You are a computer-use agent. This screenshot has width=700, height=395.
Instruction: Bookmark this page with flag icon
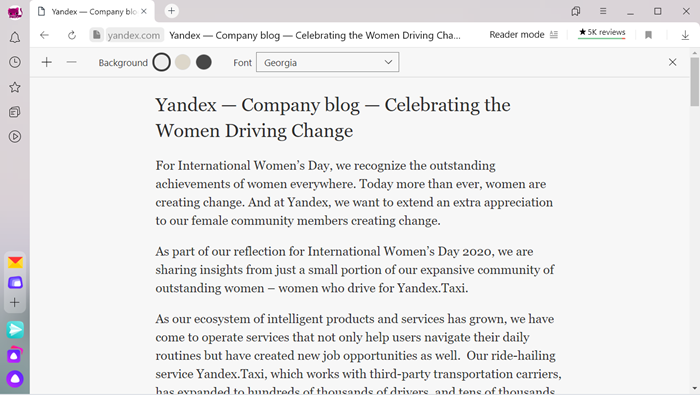coord(649,35)
